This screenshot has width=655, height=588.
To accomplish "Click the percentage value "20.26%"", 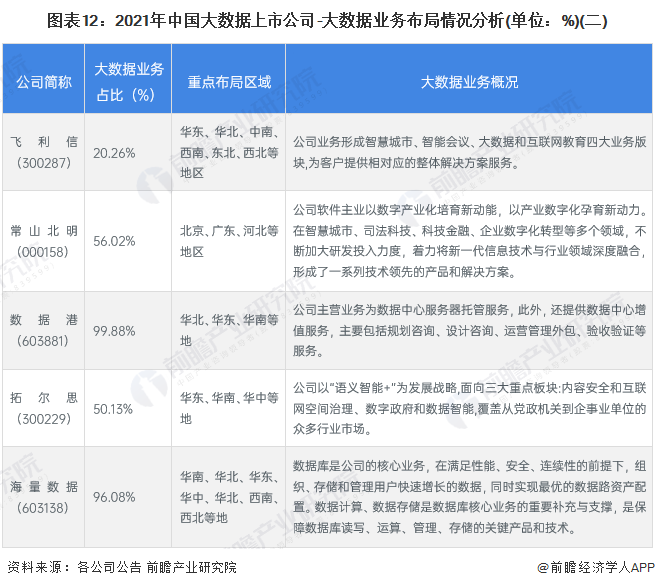I will tap(114, 153).
